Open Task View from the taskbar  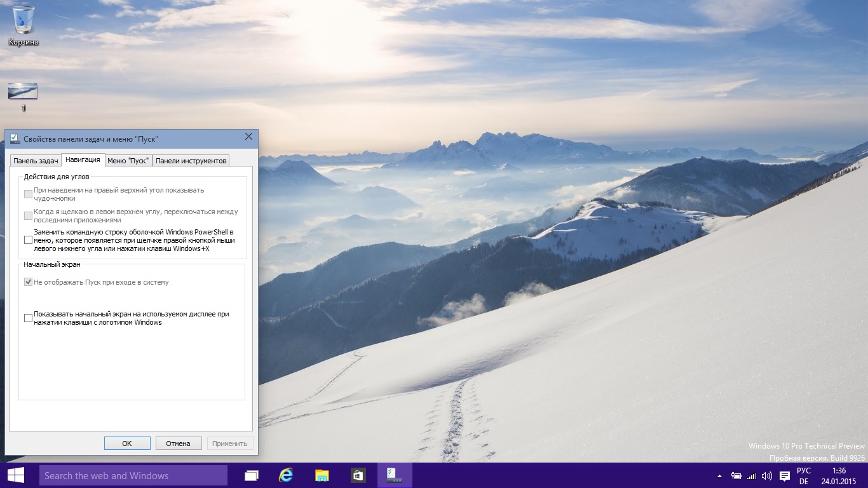click(252, 475)
